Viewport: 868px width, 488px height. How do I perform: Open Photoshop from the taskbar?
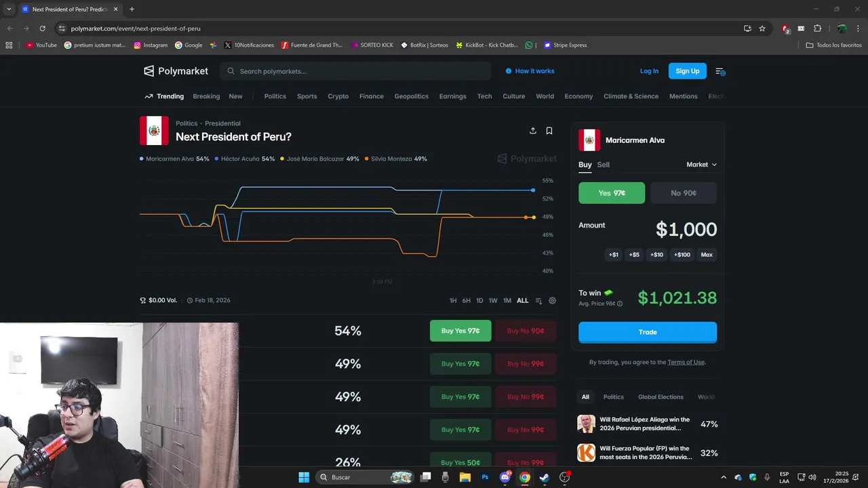coord(485,477)
